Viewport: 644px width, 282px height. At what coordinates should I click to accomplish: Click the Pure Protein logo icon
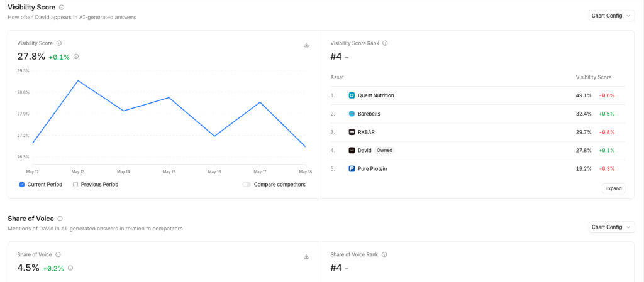pos(352,169)
